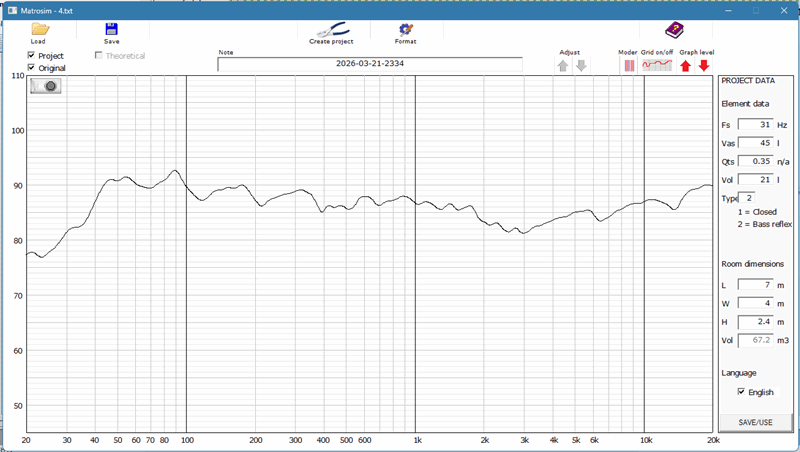Image resolution: width=800 pixels, height=452 pixels.
Task: Open the Create project tool
Action: coord(331,29)
